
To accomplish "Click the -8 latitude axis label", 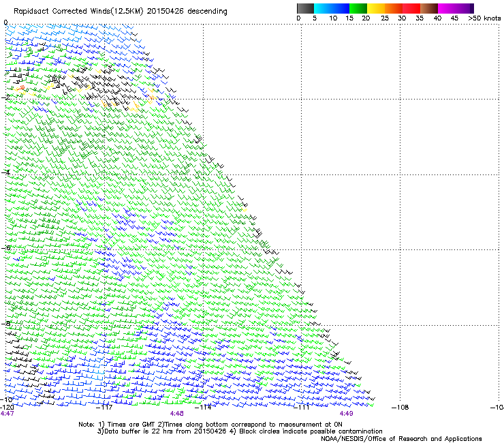I will [x=5, y=323].
